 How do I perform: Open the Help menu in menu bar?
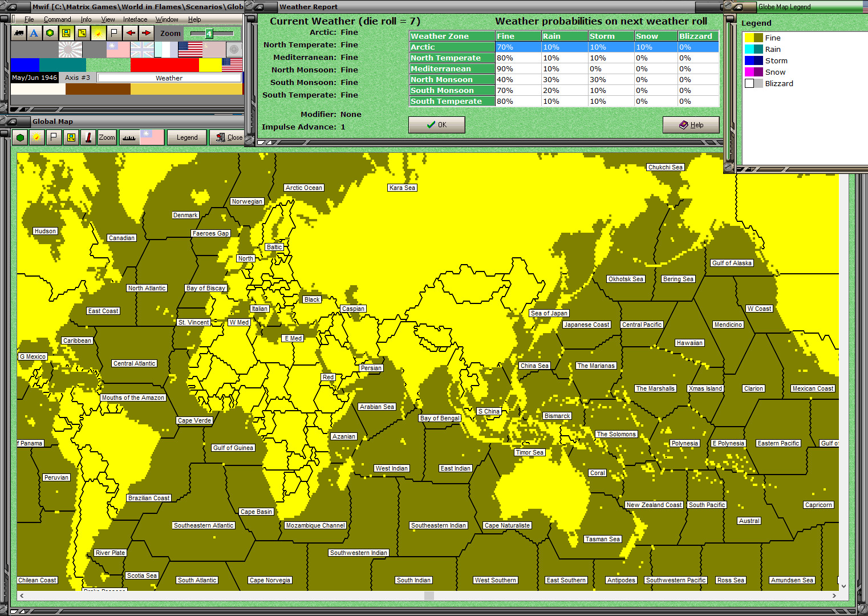click(x=194, y=19)
